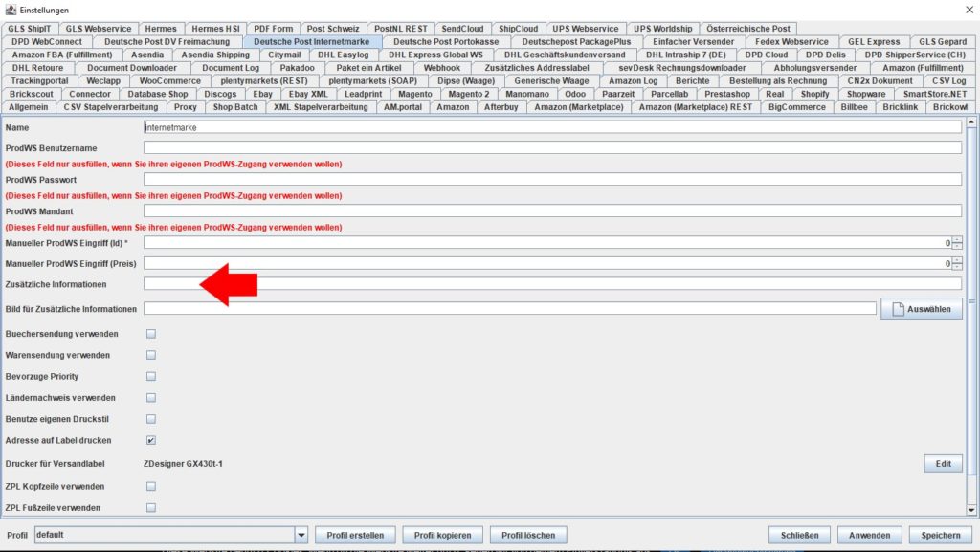This screenshot has width=980, height=552.
Task: Check Ländernachweis verwenden option
Action: pos(151,398)
